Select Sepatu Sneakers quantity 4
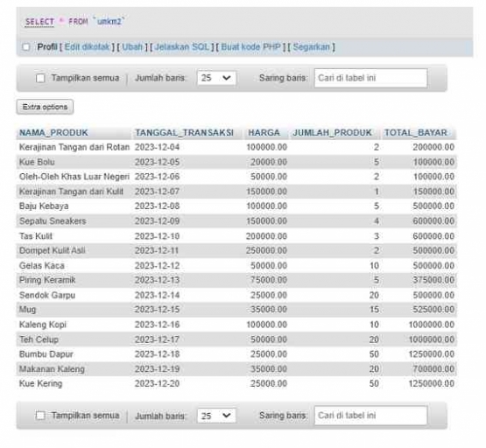Image resolution: width=486 pixels, height=448 pixels. (x=377, y=221)
